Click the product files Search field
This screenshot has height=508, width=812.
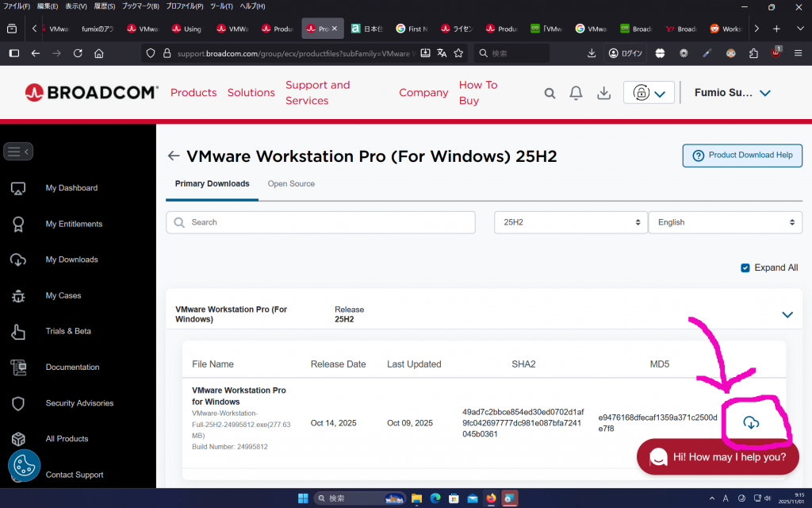click(x=320, y=222)
